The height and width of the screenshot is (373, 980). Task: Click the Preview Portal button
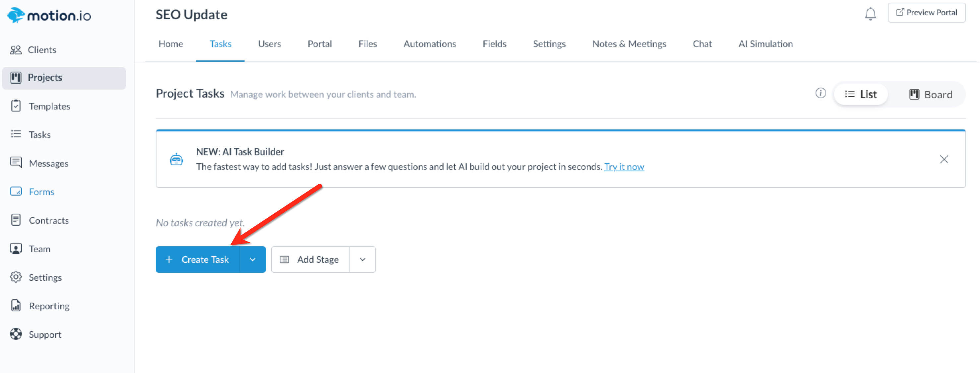(926, 13)
